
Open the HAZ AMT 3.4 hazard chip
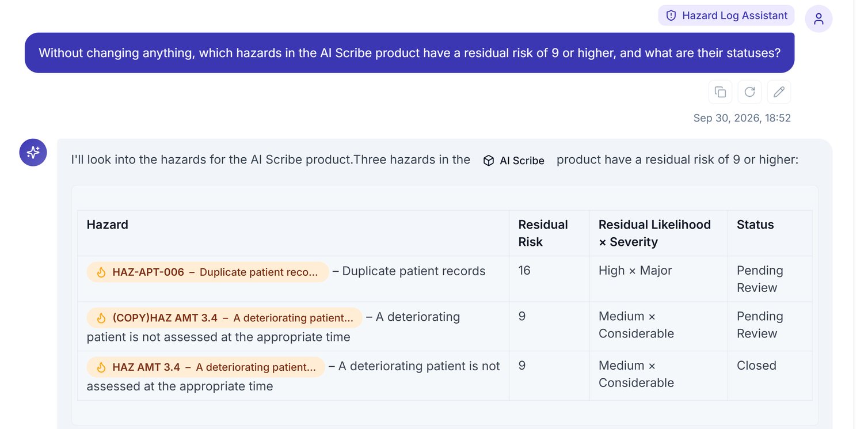point(206,367)
